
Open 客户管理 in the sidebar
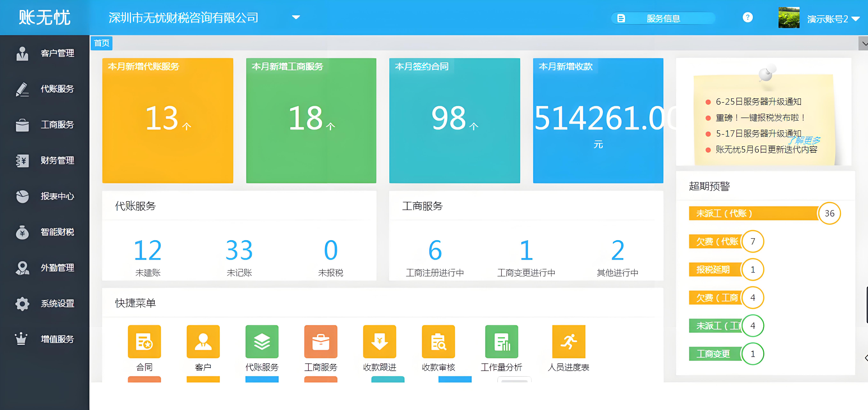45,53
